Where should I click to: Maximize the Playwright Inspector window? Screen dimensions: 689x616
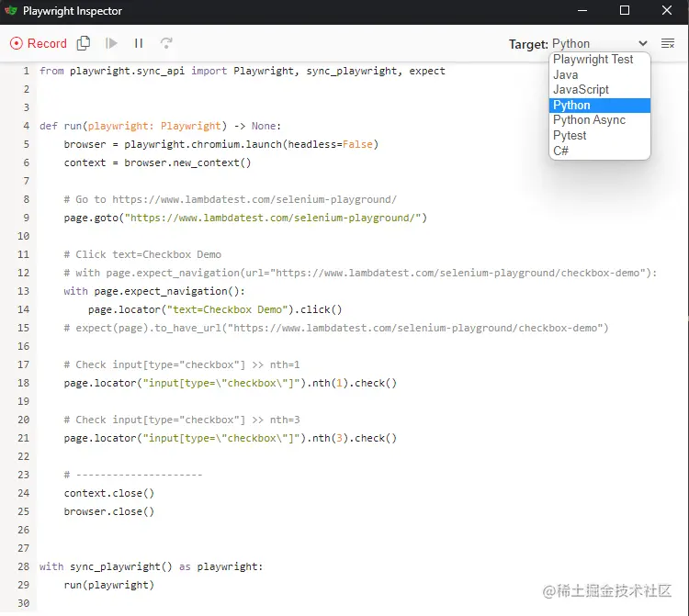click(x=625, y=10)
